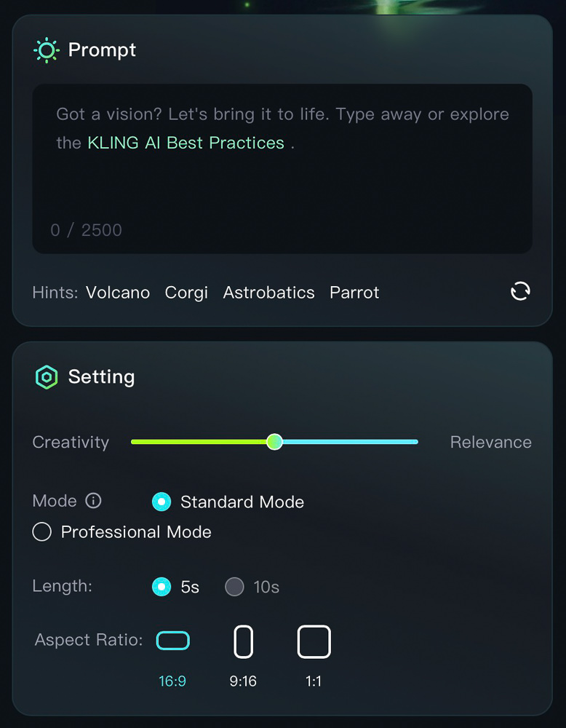This screenshot has height=728, width=566.
Task: Open the KLING AI Best Practices link
Action: [186, 143]
